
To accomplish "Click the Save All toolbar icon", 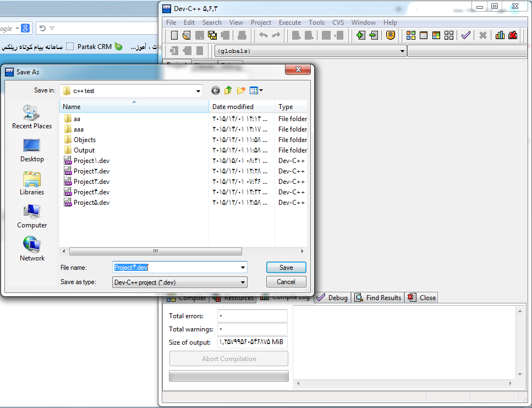I will tap(212, 35).
